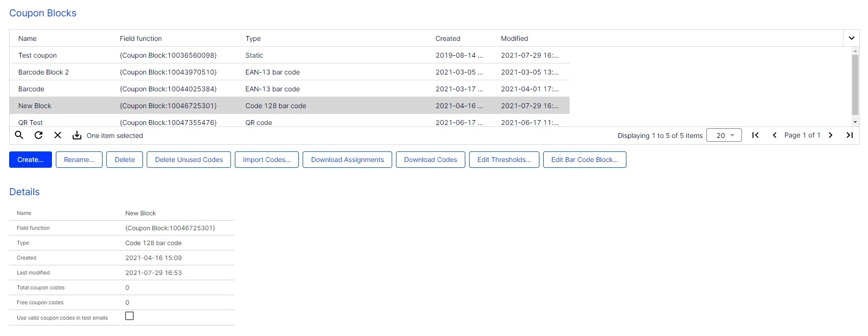
Task: Click the 'Static' type cell
Action: (254, 55)
